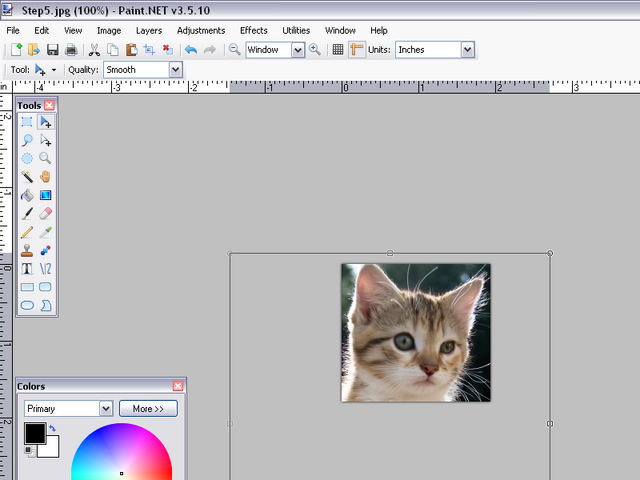
Task: Select the Zoom tool in Tools panel
Action: coord(45,158)
